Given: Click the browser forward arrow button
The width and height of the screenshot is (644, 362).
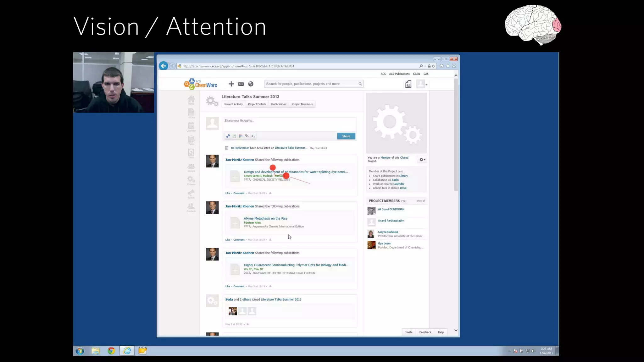Looking at the screenshot, I should point(172,66).
